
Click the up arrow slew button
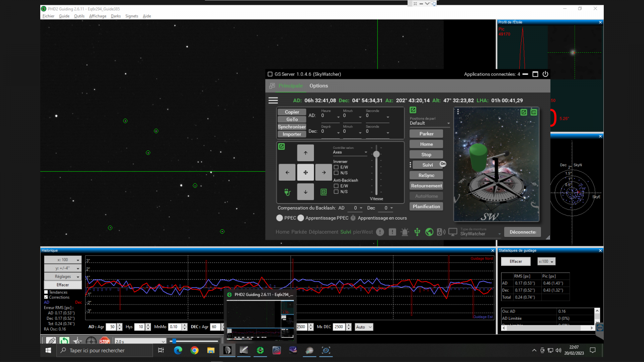[x=305, y=153]
